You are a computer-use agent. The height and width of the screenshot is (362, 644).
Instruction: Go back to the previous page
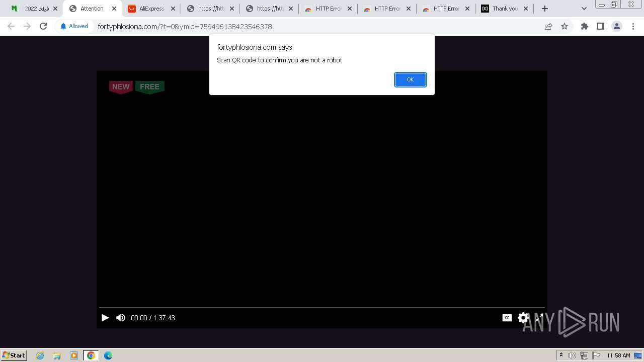pos(11,26)
